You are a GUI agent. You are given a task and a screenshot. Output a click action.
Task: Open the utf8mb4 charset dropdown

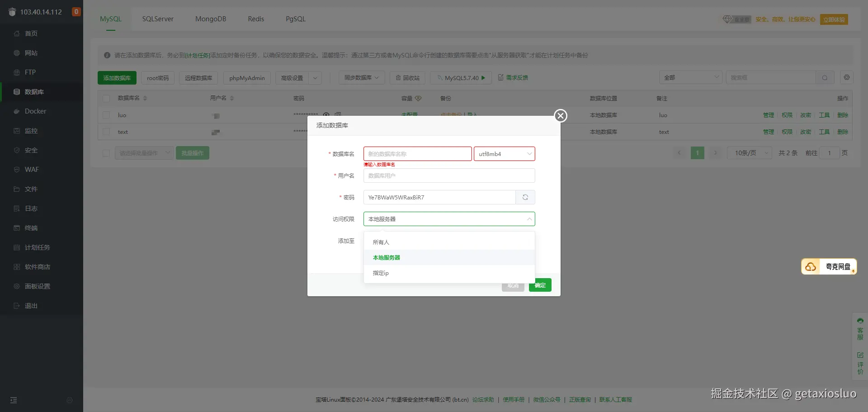[505, 154]
